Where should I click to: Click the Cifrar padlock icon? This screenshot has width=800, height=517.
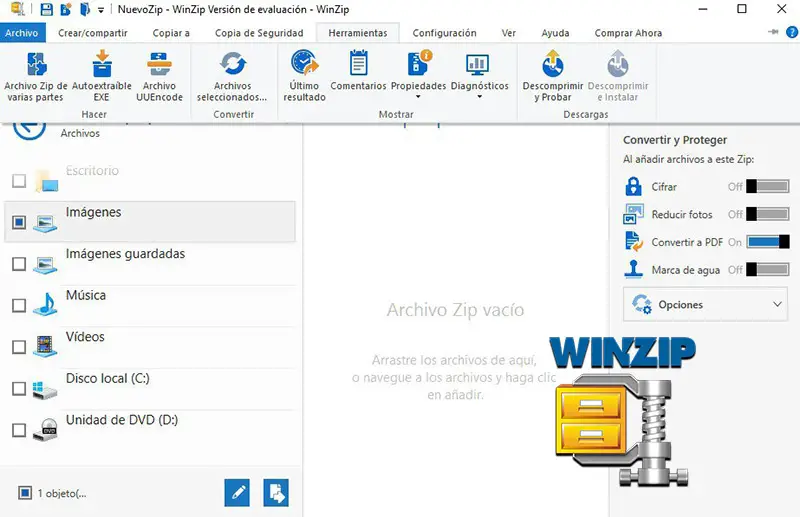(634, 186)
